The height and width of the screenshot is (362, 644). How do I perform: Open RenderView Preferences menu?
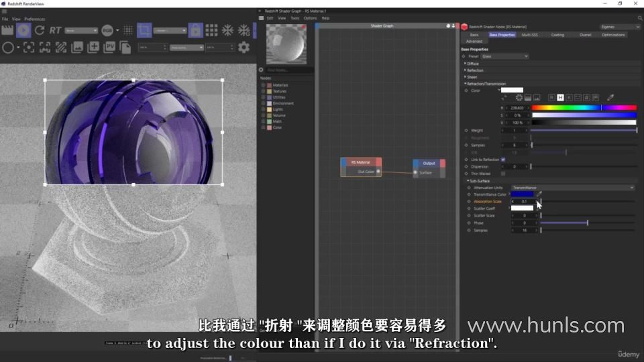tap(34, 19)
